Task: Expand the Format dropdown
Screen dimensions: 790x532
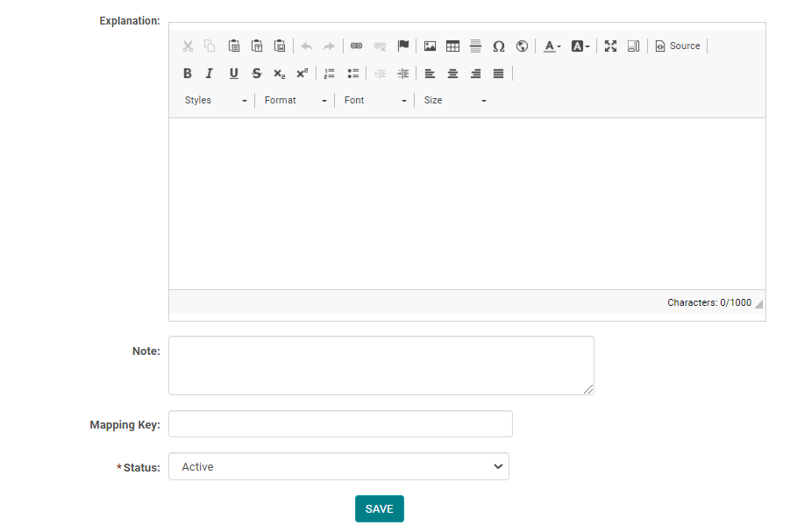Action: click(295, 101)
